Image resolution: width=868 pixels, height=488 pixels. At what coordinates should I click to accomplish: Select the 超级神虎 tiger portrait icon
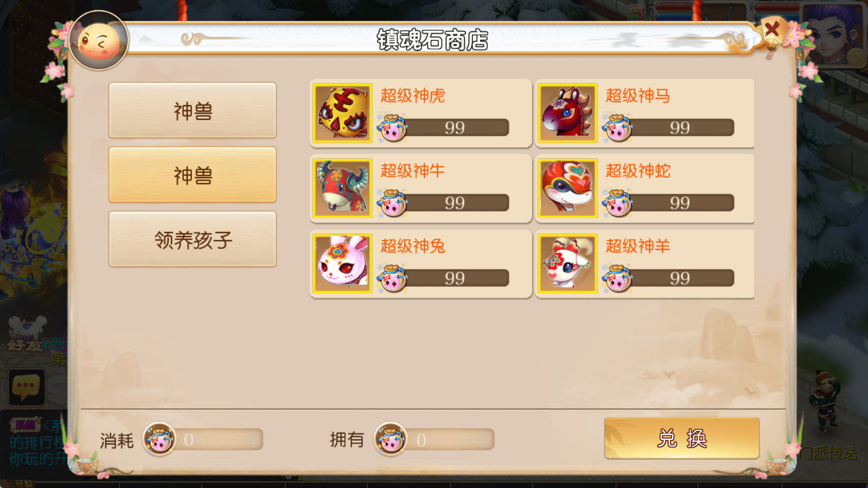point(342,113)
